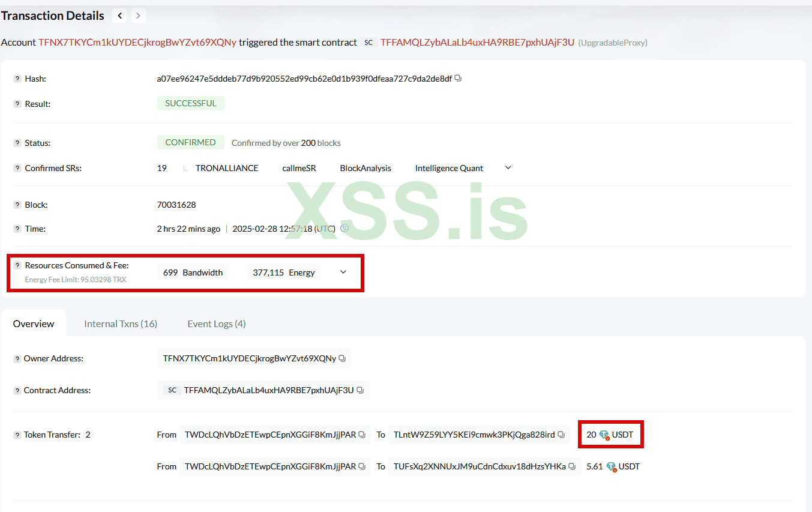
Task: Copy the transaction hash
Action: [458, 78]
